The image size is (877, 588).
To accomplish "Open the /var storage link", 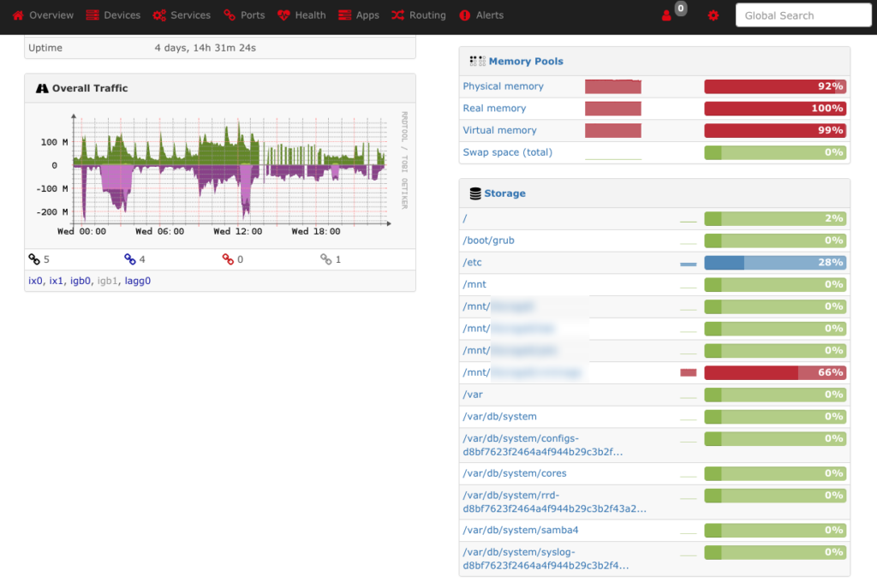I will pyautogui.click(x=473, y=395).
